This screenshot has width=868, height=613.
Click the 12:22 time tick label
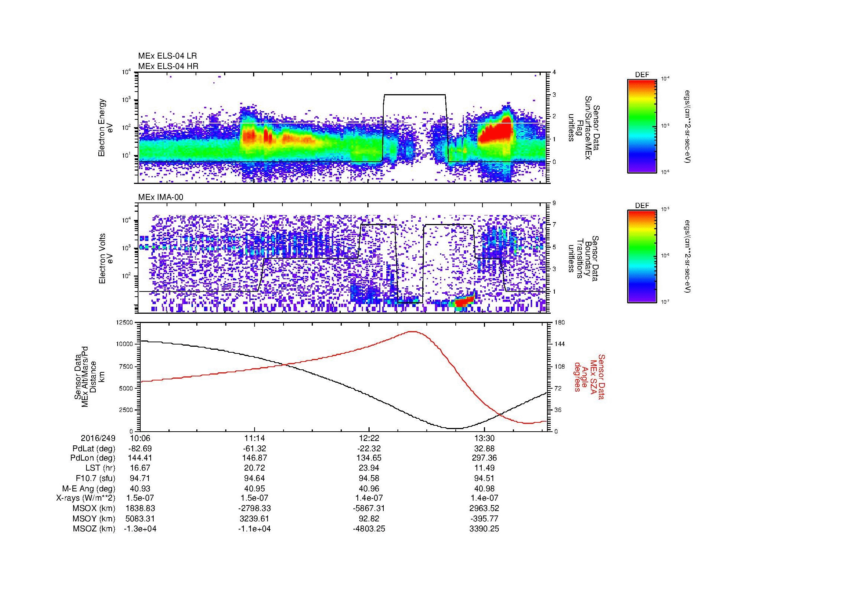(x=369, y=438)
